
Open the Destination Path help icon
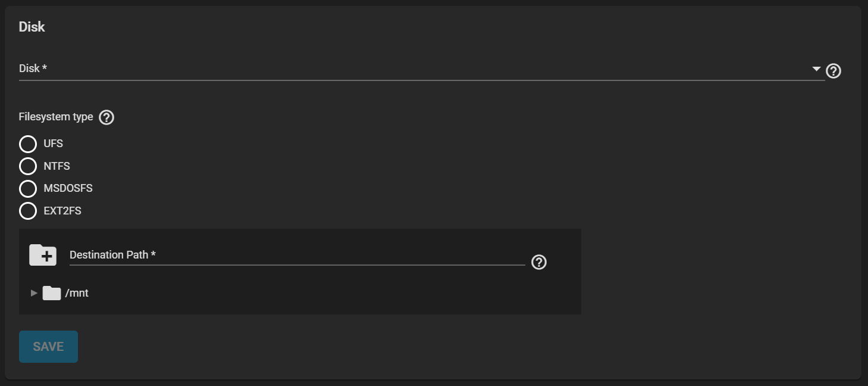(x=539, y=262)
